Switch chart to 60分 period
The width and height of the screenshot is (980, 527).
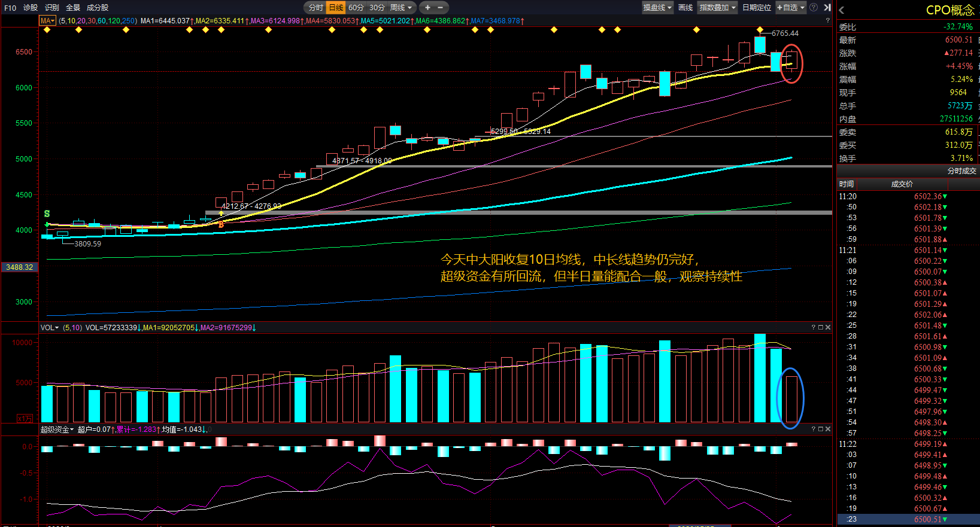click(356, 7)
